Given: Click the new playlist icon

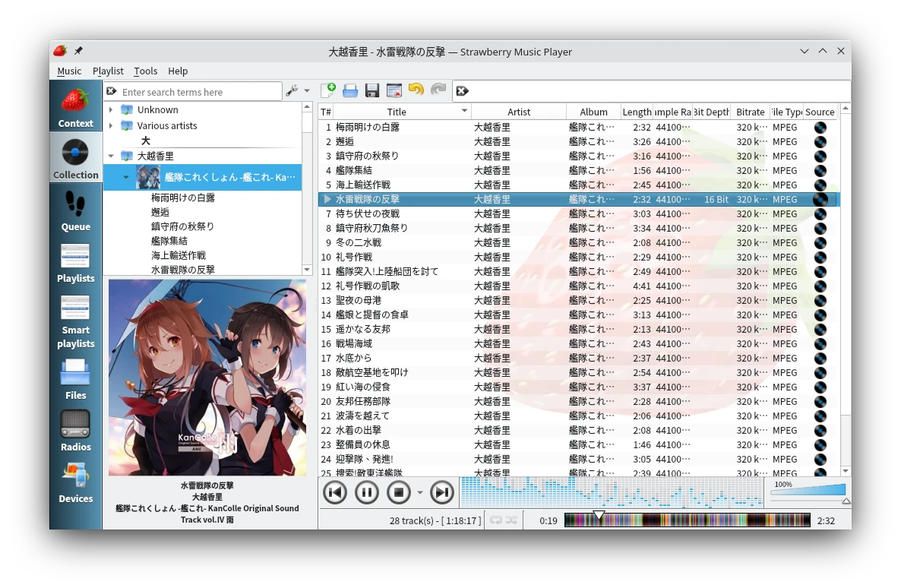Looking at the screenshot, I should point(328,90).
